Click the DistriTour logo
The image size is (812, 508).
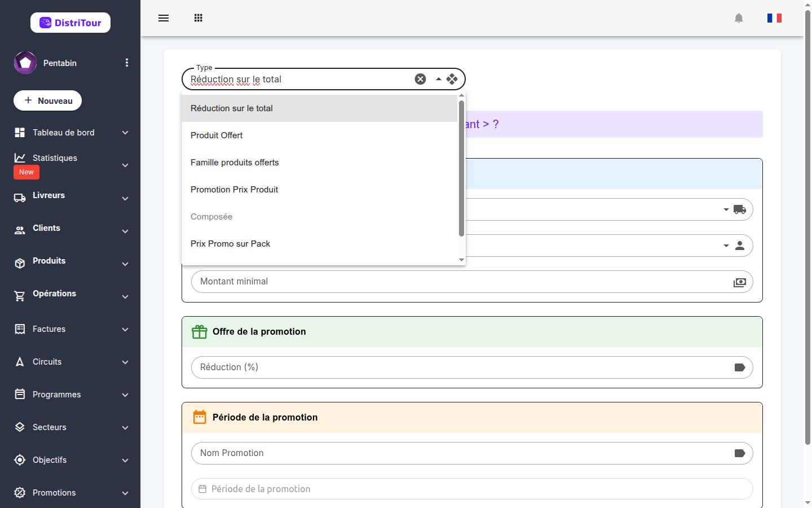70,23
